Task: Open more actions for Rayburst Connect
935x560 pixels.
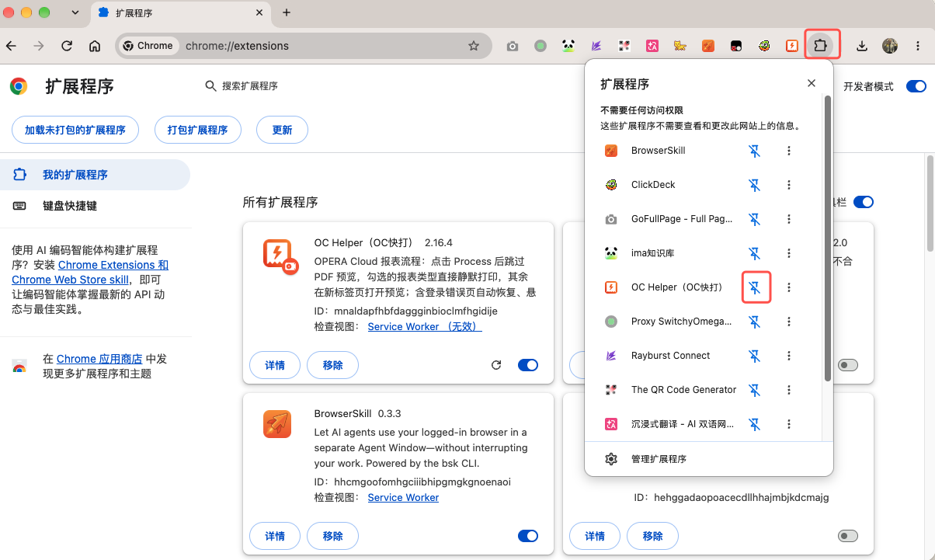Action: pyautogui.click(x=789, y=356)
